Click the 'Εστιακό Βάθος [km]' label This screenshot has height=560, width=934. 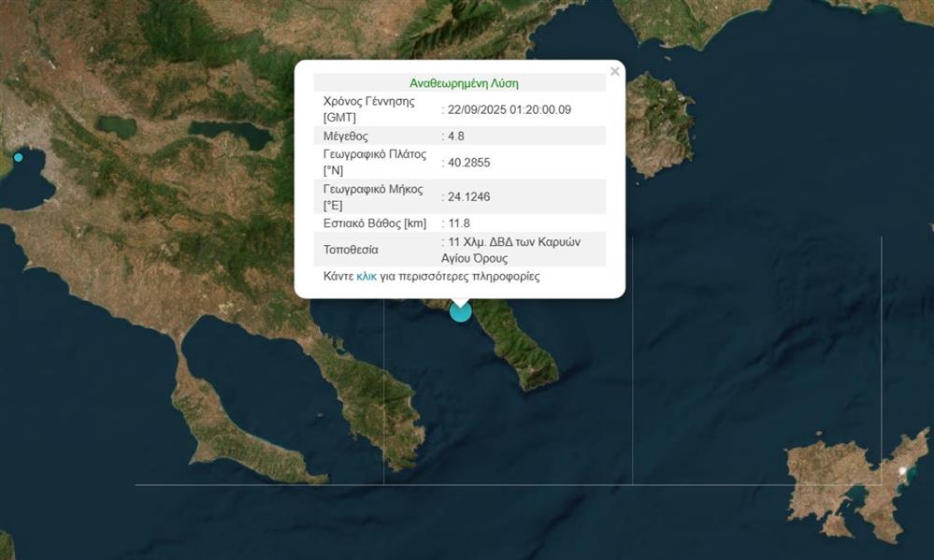click(374, 223)
